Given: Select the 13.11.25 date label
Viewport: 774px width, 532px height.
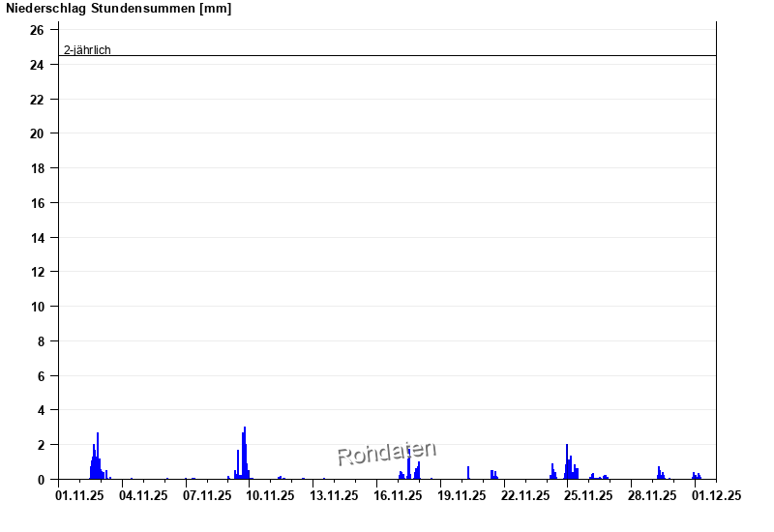Looking at the screenshot, I should tap(334, 496).
